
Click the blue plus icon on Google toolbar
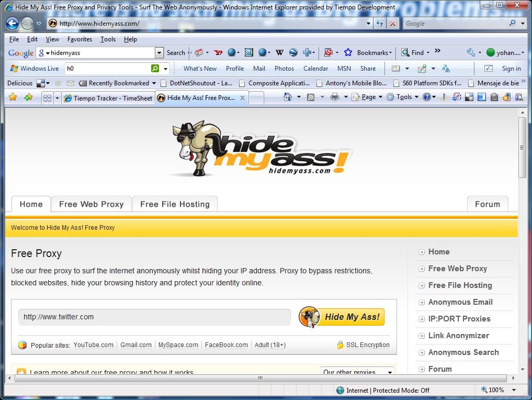pos(307,53)
